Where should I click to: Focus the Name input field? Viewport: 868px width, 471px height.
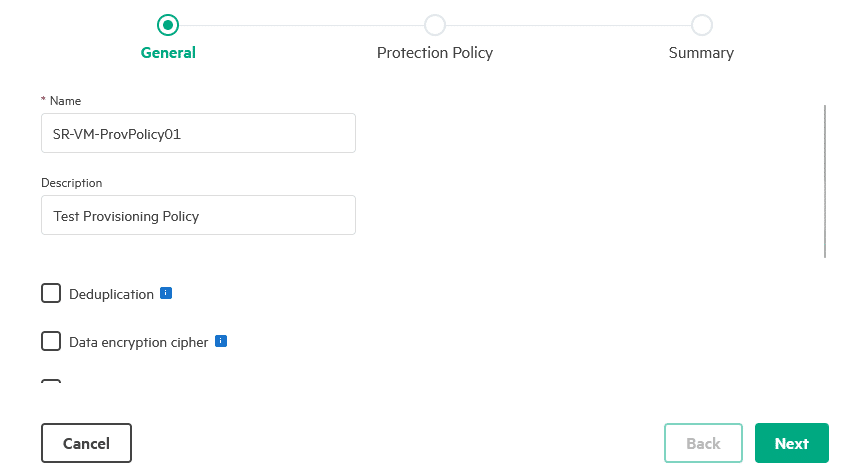198,133
